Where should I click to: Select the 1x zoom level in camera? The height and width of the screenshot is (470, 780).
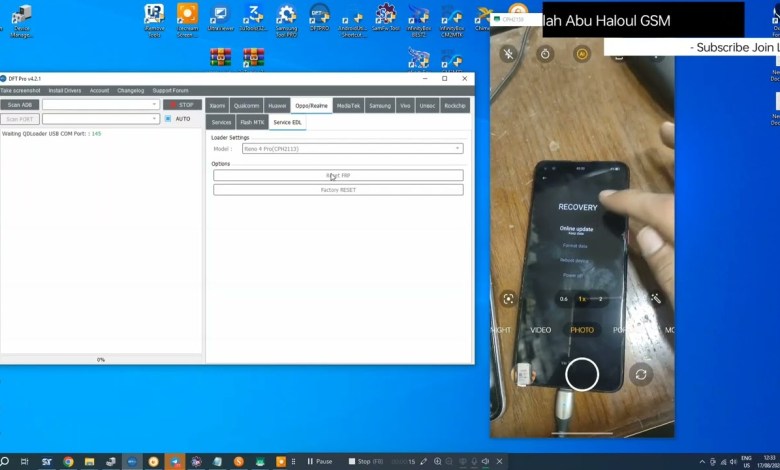(x=582, y=298)
